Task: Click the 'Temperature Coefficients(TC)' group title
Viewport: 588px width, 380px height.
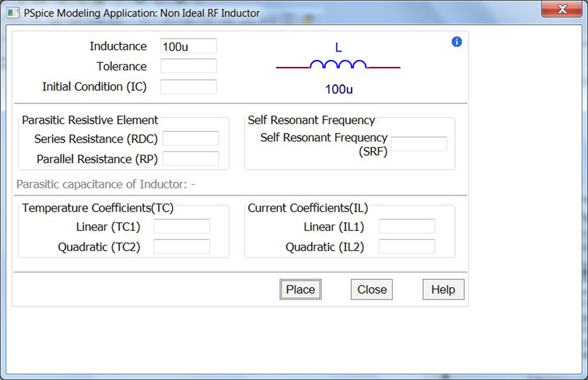Action: 98,208
